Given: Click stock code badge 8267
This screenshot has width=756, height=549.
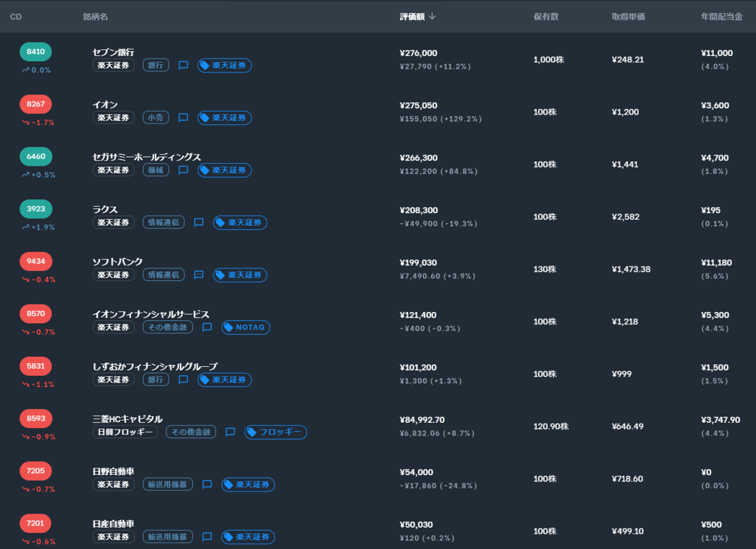Looking at the screenshot, I should [x=35, y=104].
